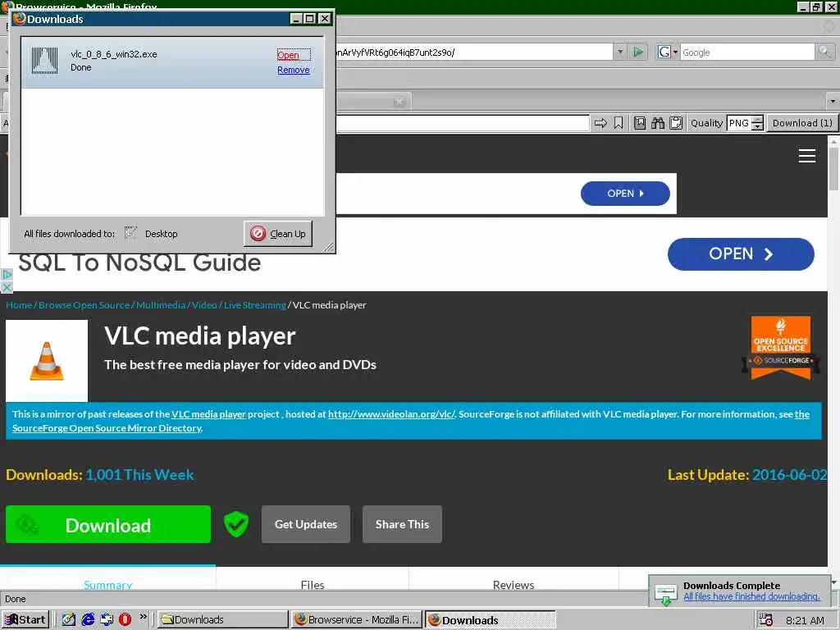The height and width of the screenshot is (630, 840).
Task: Open the videolan.org/vlc link
Action: pos(391,414)
